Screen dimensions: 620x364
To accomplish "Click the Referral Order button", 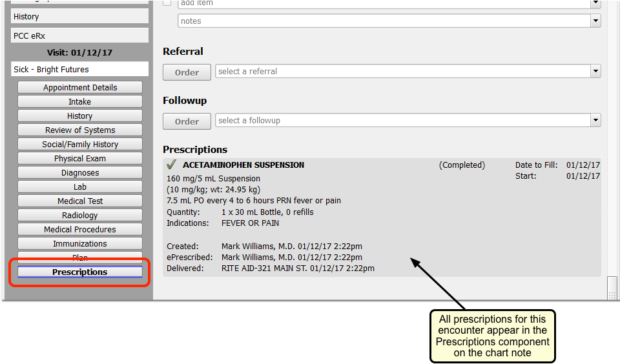I will pyautogui.click(x=187, y=72).
